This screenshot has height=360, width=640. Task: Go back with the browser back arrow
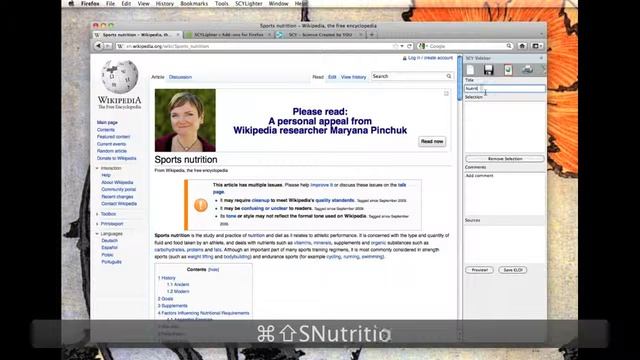coord(98,46)
